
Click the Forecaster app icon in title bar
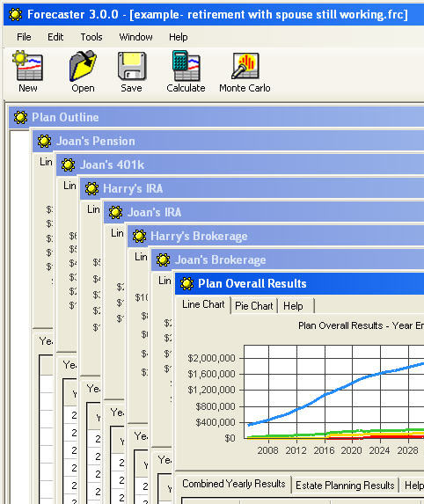(x=15, y=14)
